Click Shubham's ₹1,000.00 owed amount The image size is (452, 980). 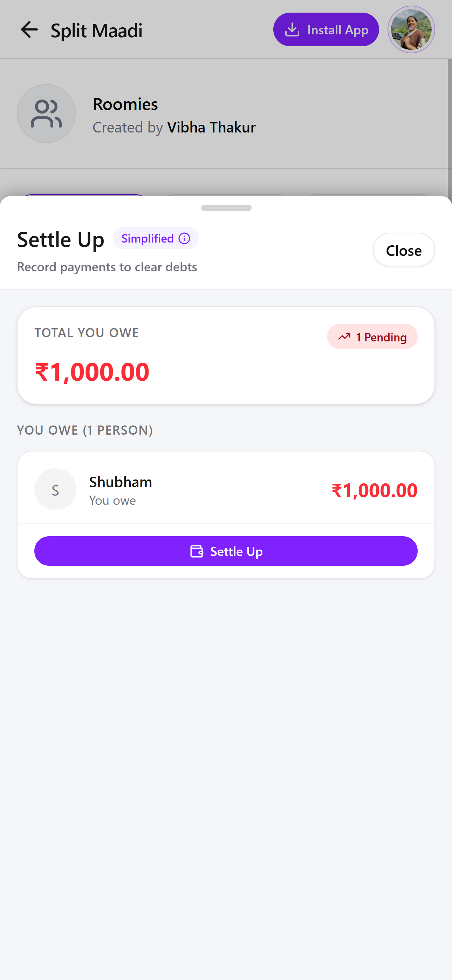pyautogui.click(x=374, y=490)
